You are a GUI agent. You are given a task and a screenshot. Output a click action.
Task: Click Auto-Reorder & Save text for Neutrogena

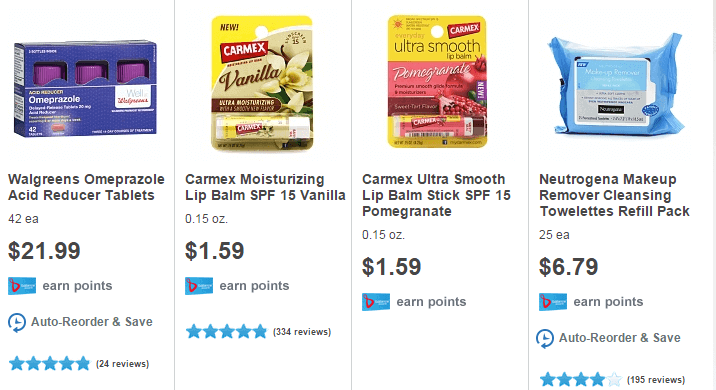(x=620, y=338)
